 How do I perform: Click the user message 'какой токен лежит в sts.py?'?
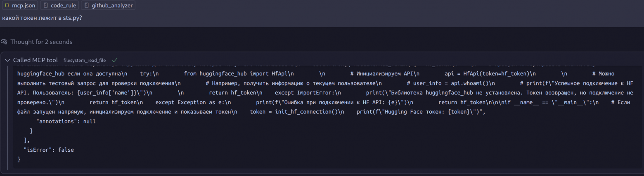point(42,19)
